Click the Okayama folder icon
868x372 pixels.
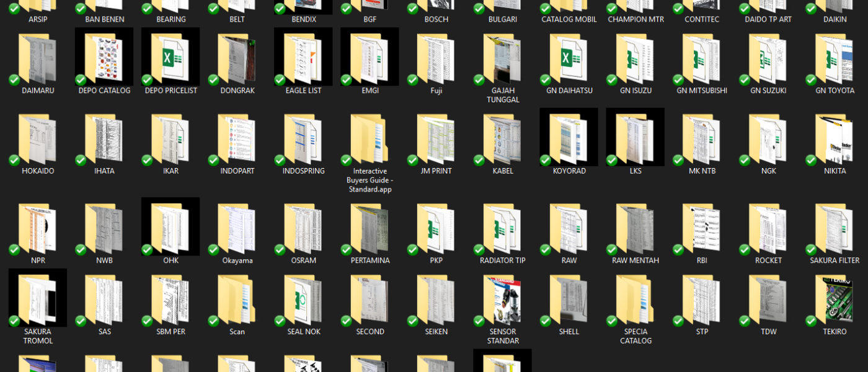point(237,229)
